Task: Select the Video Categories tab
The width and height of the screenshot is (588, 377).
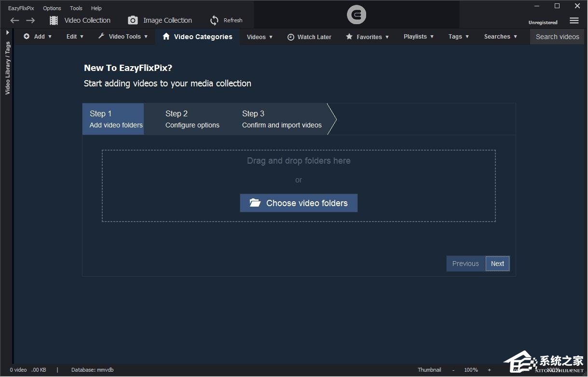Action: 197,37
